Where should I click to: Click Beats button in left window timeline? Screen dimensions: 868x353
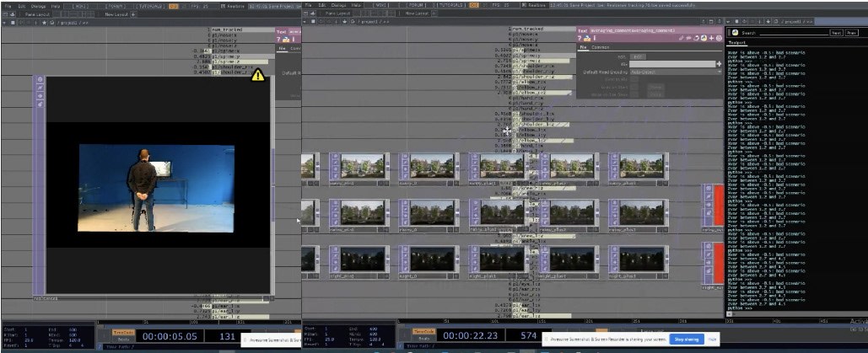point(123,340)
